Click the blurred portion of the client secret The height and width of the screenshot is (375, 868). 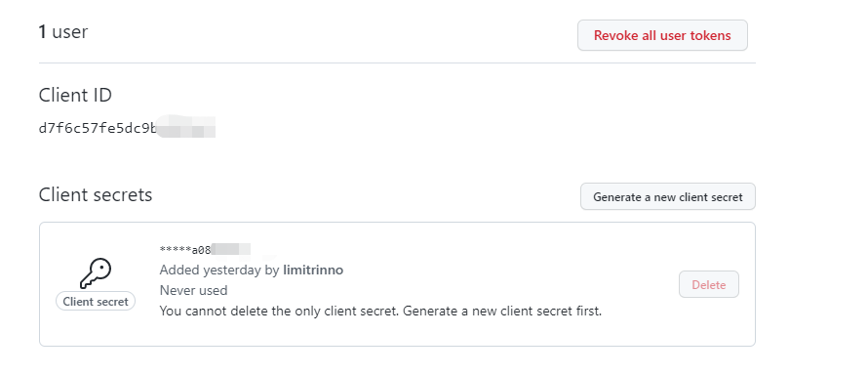point(231,249)
